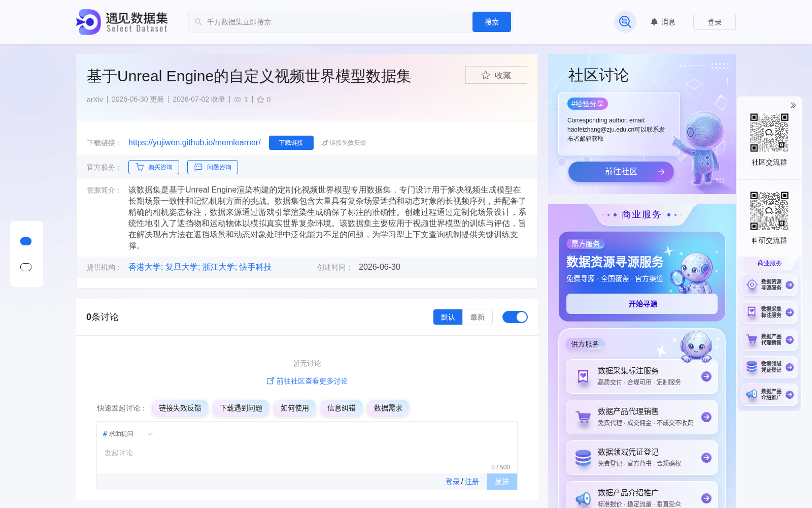Click the shopping cart icon of 数据产品代理销售 card
This screenshot has width=812, height=508.
(583, 418)
